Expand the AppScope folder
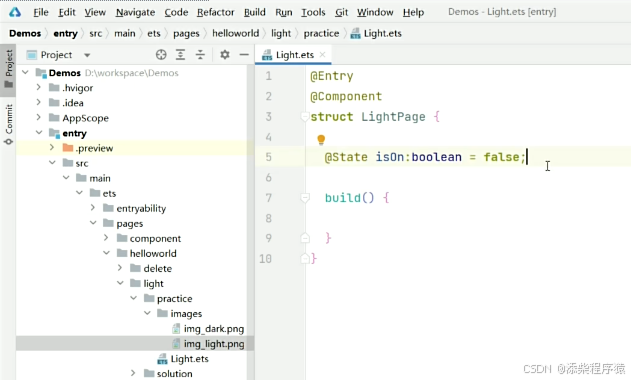The height and width of the screenshot is (380, 631). 39,118
